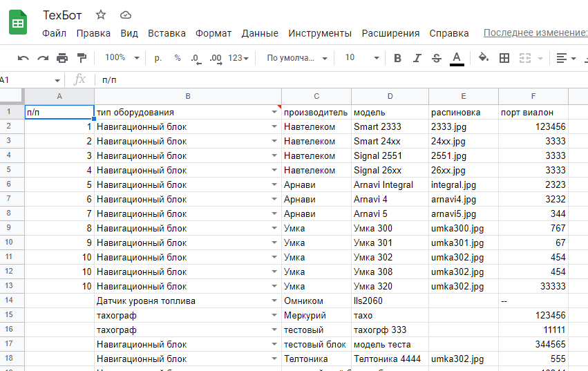Click the ТехБот document title
The height and width of the screenshot is (371, 588).
click(62, 15)
